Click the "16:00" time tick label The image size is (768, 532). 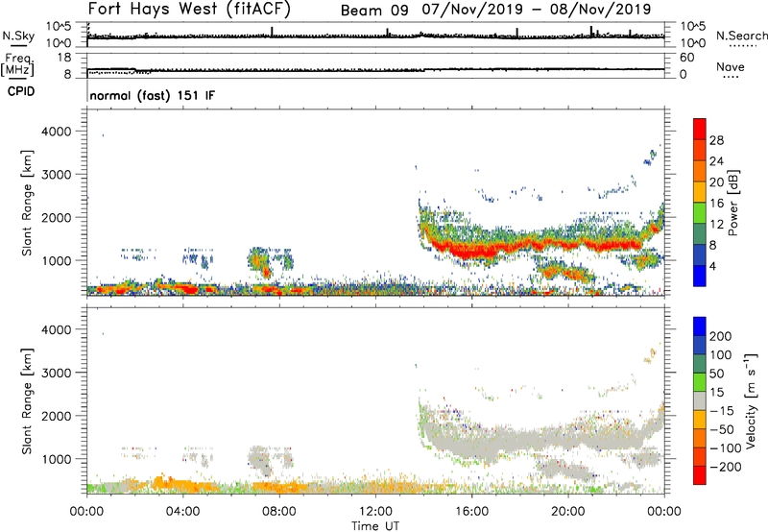point(471,512)
